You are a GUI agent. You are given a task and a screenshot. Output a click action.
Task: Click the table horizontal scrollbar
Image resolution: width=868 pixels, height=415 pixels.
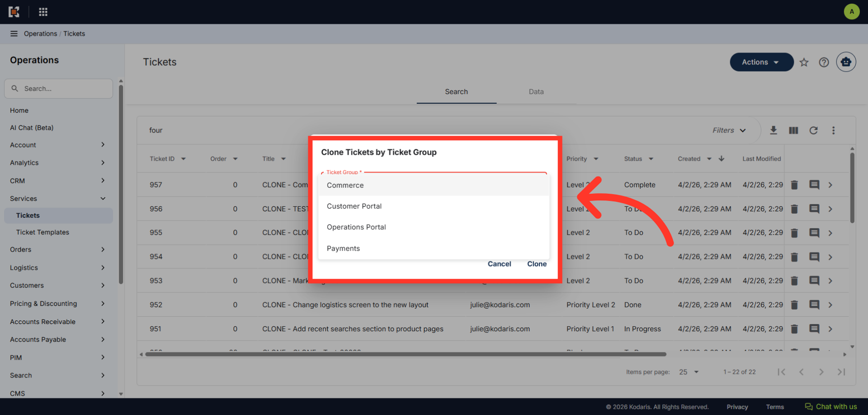405,354
